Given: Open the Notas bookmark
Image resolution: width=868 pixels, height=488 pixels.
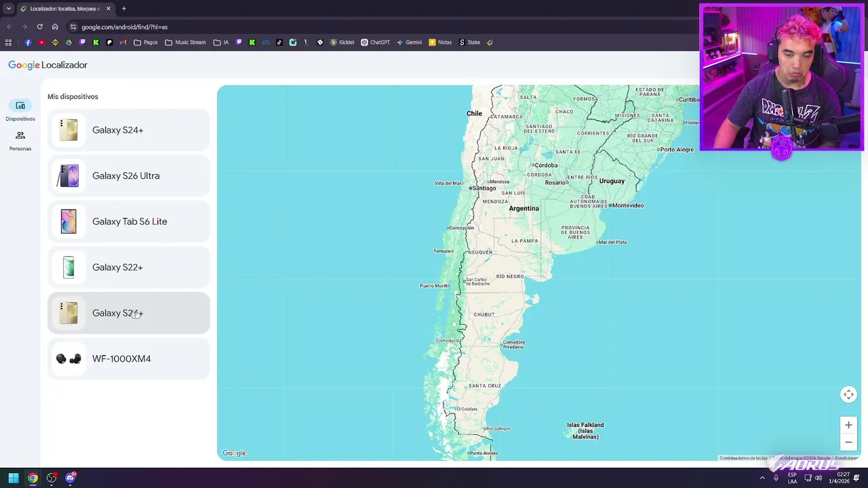Looking at the screenshot, I should [440, 42].
